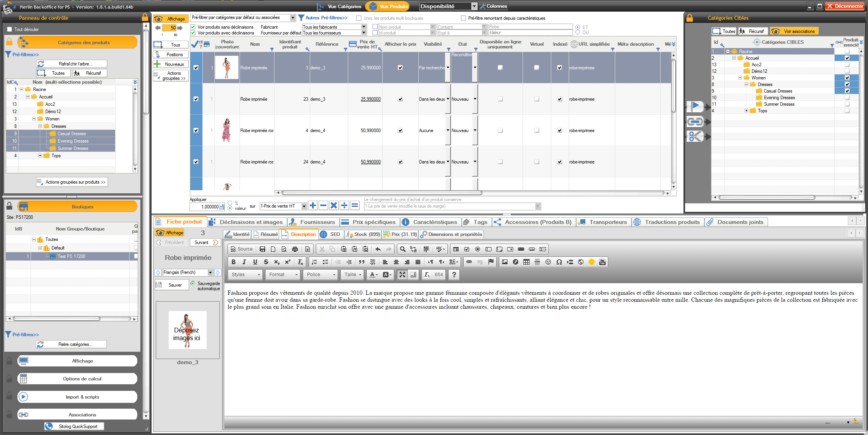Click the Rafraîchir l'arbre button
Screen dimensions: 868x435
pyautogui.click(x=71, y=64)
